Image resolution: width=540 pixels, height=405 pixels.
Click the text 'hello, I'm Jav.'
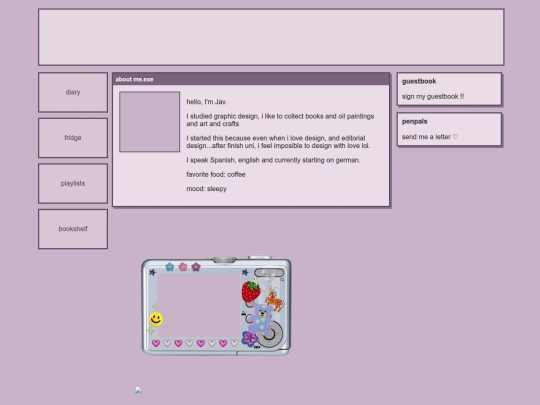click(207, 102)
